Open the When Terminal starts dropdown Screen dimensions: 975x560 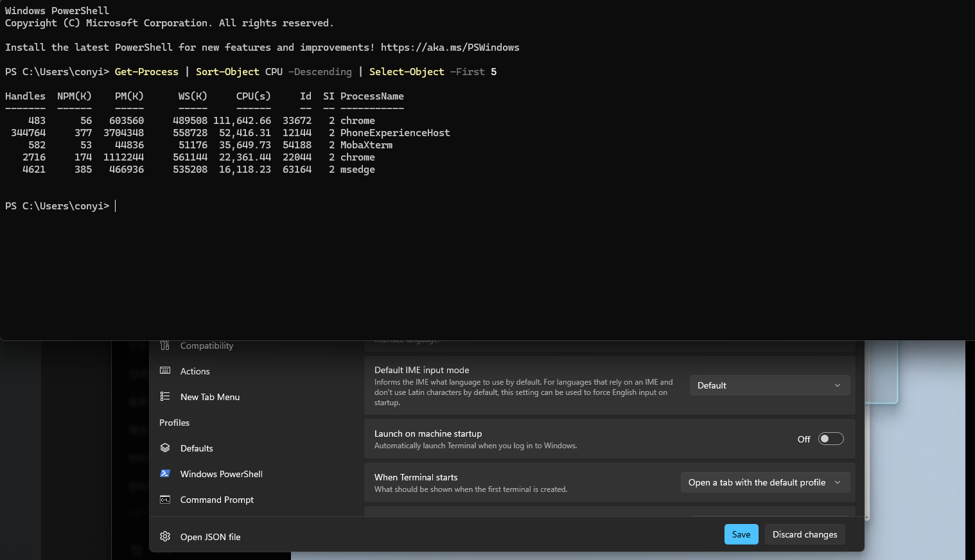[x=765, y=482]
